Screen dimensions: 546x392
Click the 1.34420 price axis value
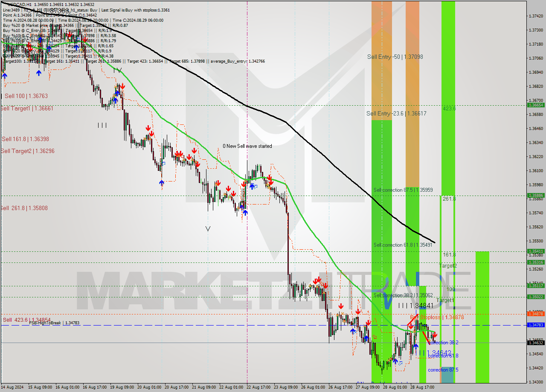tap(535, 368)
